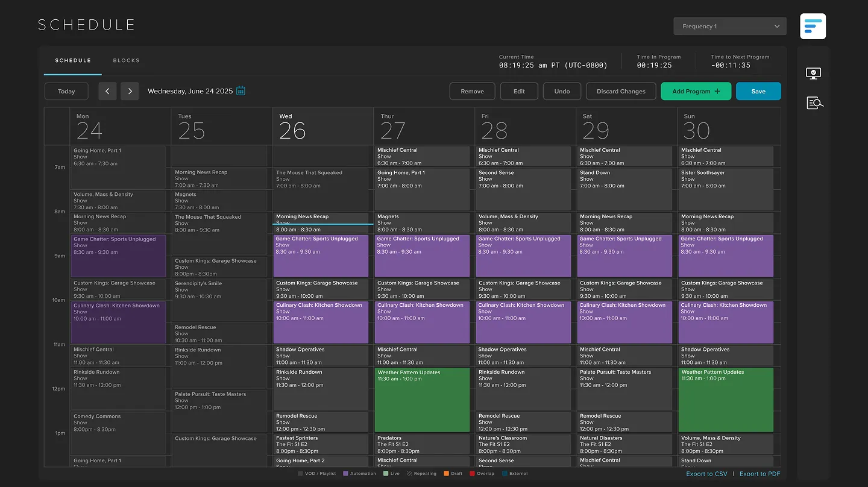The width and height of the screenshot is (868, 487).
Task: Export the schedule to CSV
Action: [706, 474]
